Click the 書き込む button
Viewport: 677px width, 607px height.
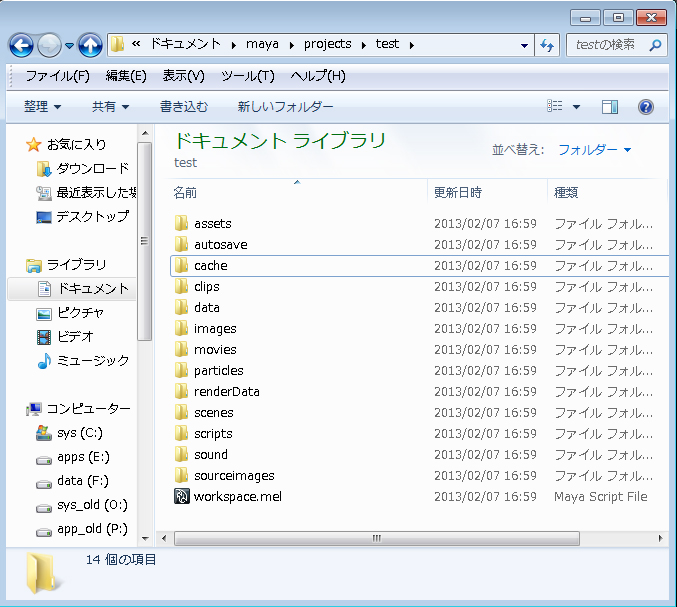coord(184,107)
